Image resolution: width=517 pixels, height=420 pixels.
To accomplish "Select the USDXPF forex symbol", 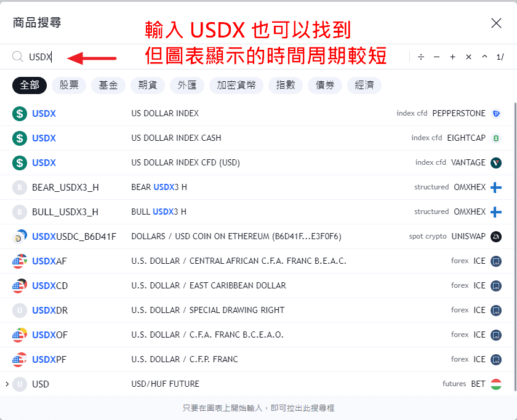I will (257, 359).
